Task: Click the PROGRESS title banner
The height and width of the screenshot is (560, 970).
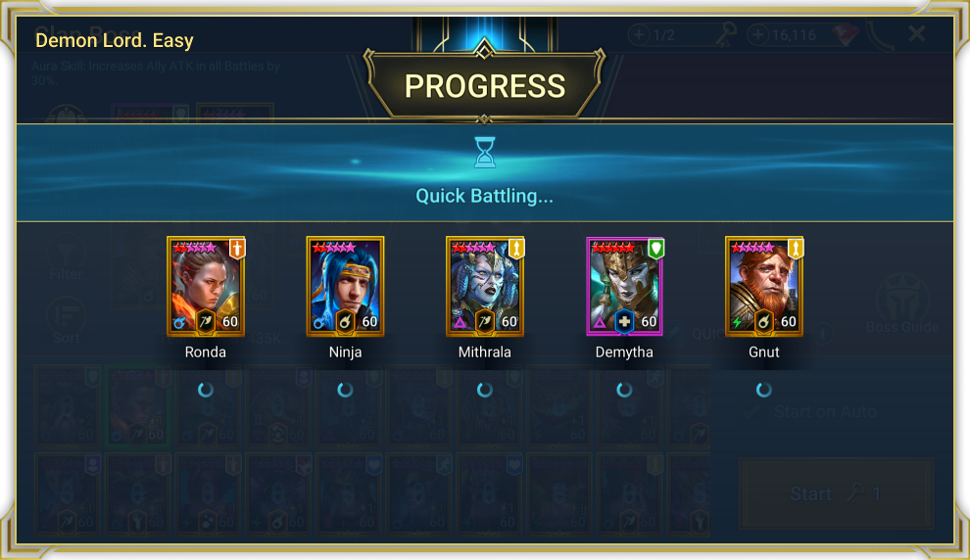Action: [x=485, y=85]
